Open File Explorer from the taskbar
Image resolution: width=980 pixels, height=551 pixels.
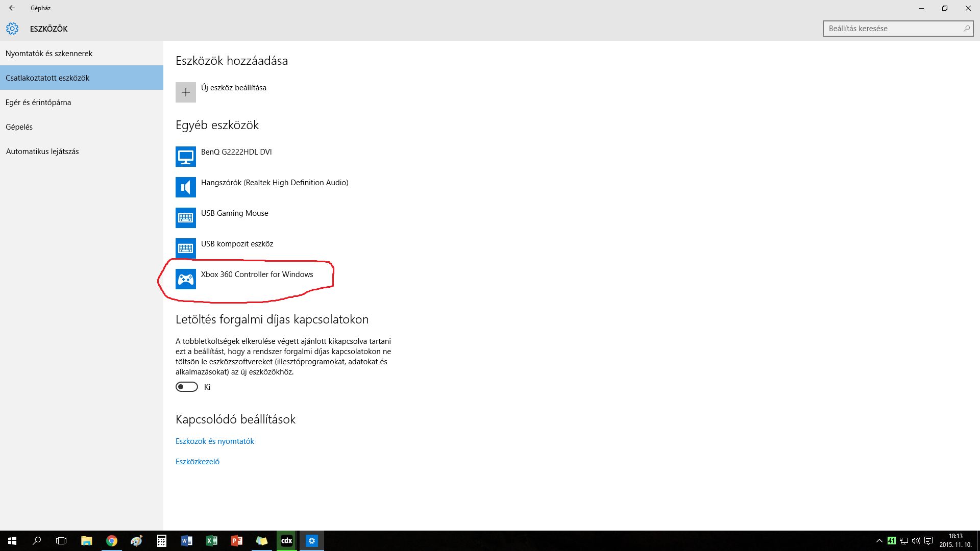tap(87, 541)
